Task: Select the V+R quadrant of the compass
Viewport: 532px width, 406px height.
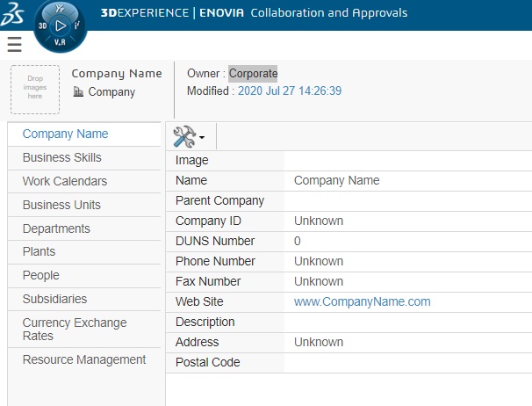Action: (60, 42)
